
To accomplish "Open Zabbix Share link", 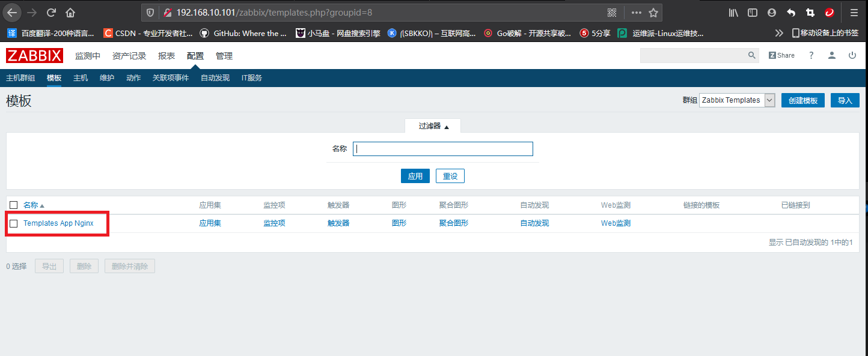I will (x=781, y=55).
